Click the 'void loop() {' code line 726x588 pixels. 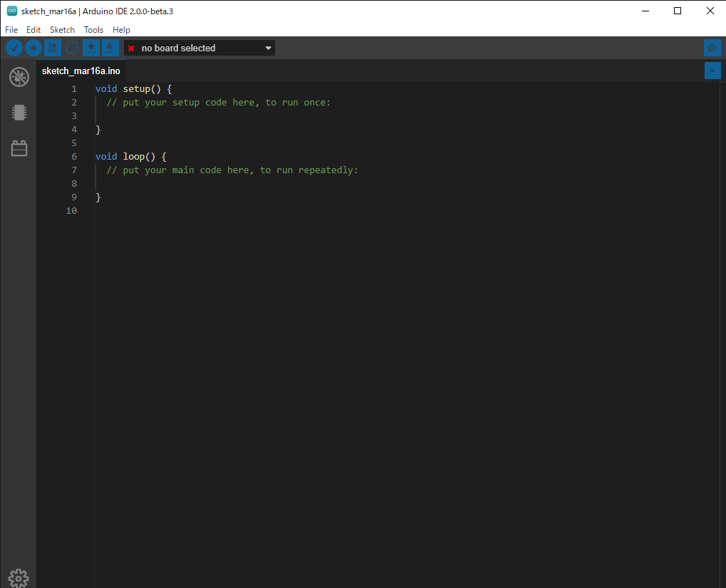[131, 157]
